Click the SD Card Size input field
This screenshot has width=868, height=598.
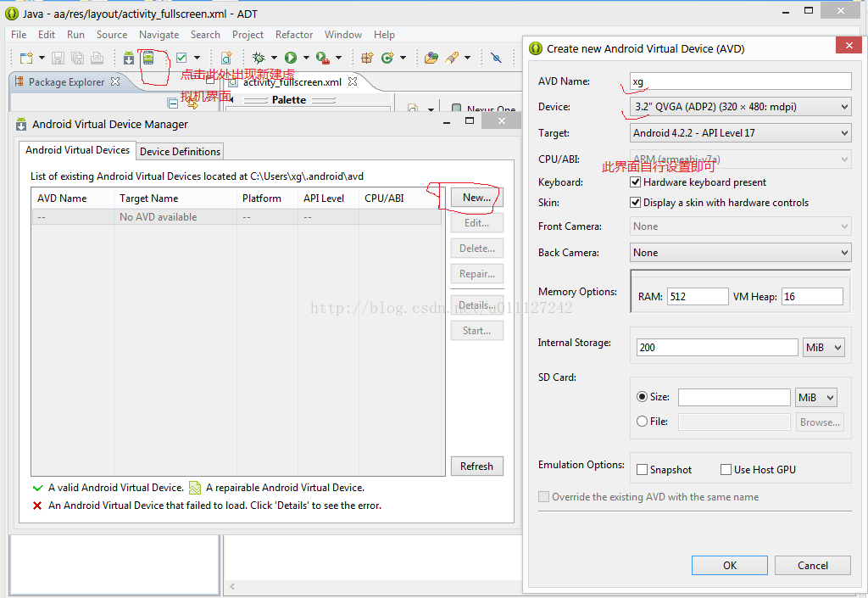click(x=734, y=397)
